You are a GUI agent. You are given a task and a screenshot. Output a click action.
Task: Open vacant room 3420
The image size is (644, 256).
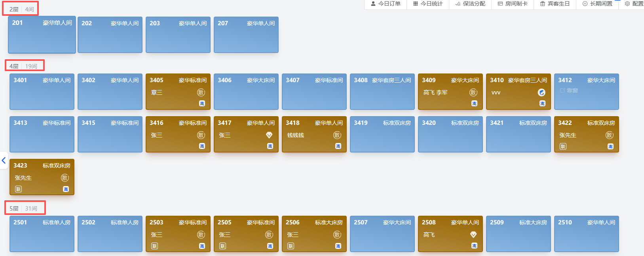pos(450,134)
